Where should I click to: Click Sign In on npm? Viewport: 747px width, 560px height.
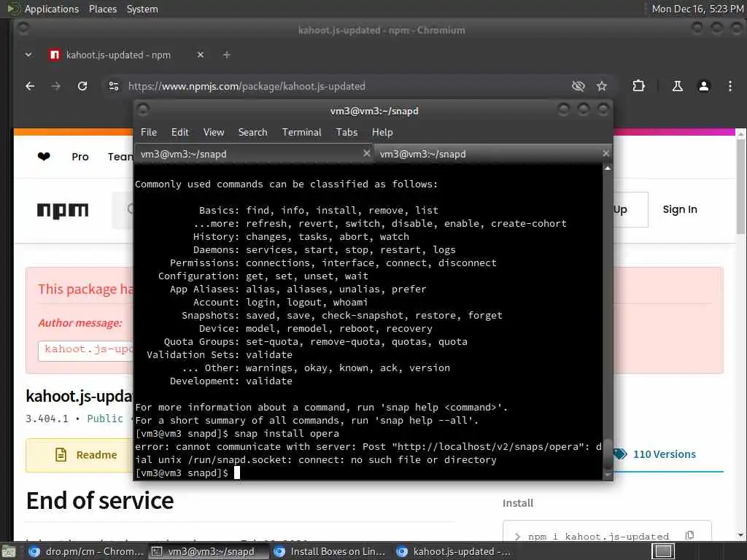(x=680, y=209)
